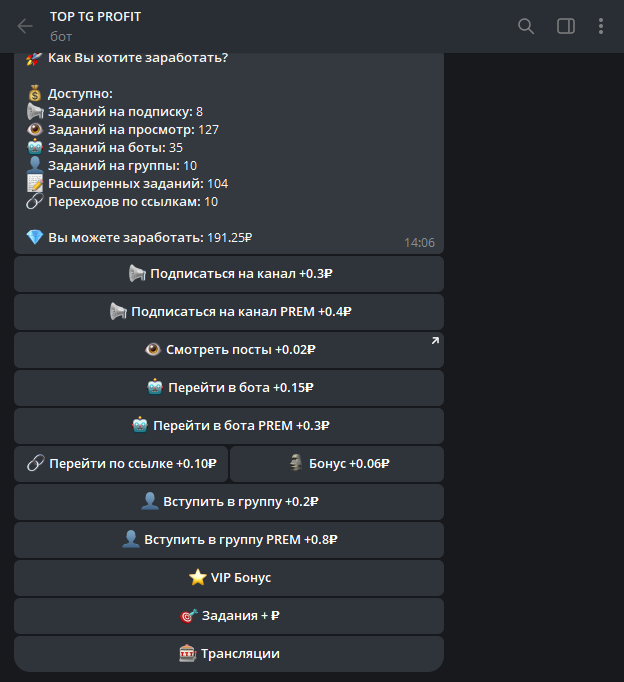Click the external link arrow on Смотреть посты
624x682 pixels.
pos(434,342)
